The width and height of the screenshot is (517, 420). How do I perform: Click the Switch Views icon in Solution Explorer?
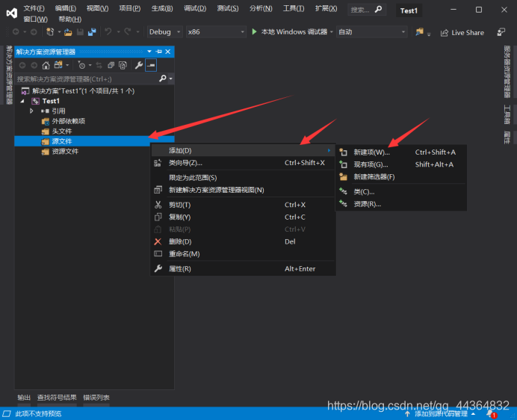58,65
